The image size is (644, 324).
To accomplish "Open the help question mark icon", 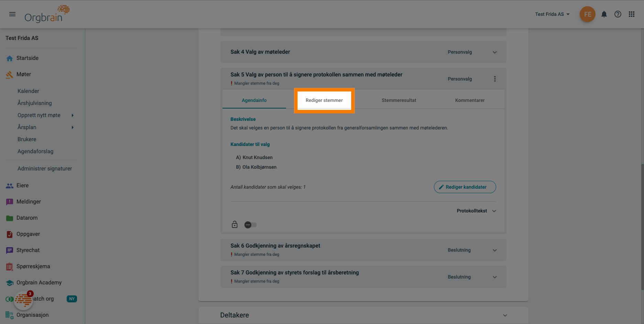I will tap(618, 14).
